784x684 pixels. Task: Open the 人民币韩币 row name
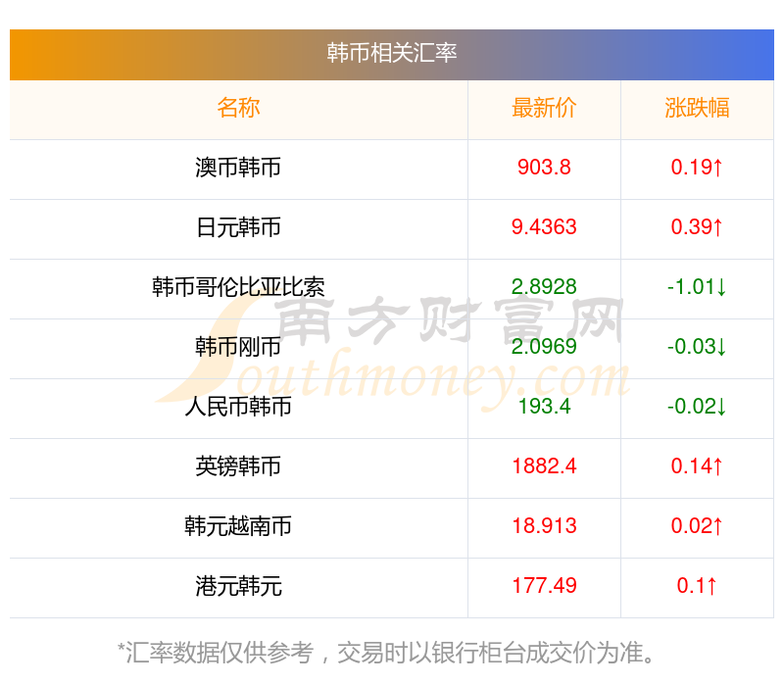coord(238,407)
